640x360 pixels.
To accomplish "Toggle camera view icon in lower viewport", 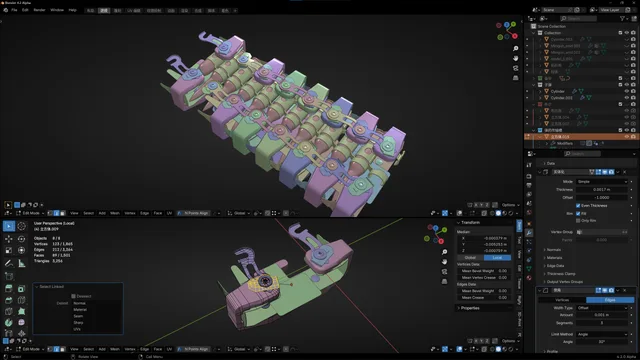I will tap(444, 271).
